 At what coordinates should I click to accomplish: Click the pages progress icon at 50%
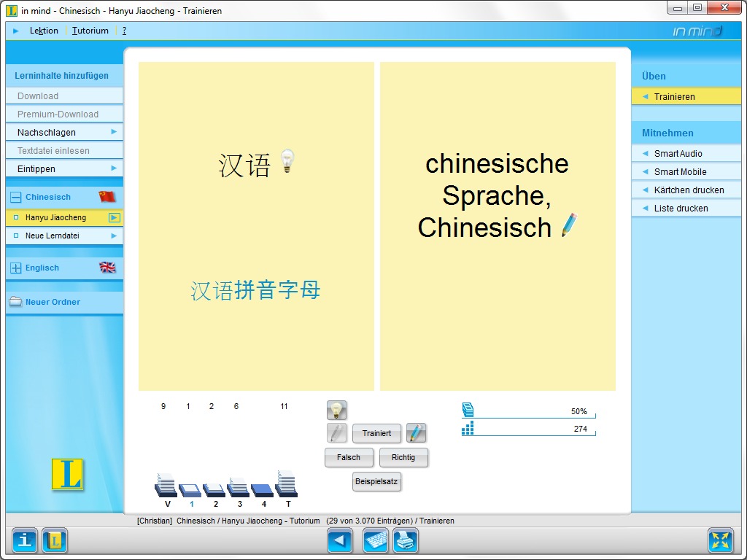(468, 410)
